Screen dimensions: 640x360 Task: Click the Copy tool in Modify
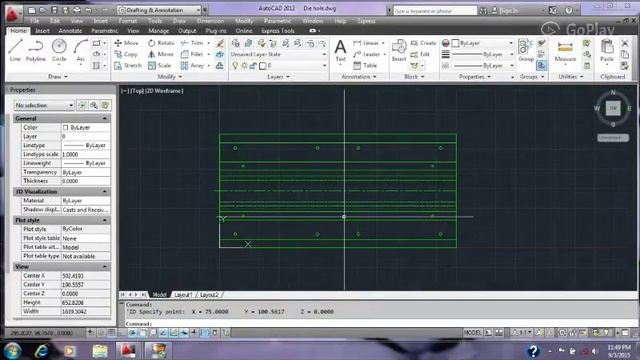click(126, 54)
